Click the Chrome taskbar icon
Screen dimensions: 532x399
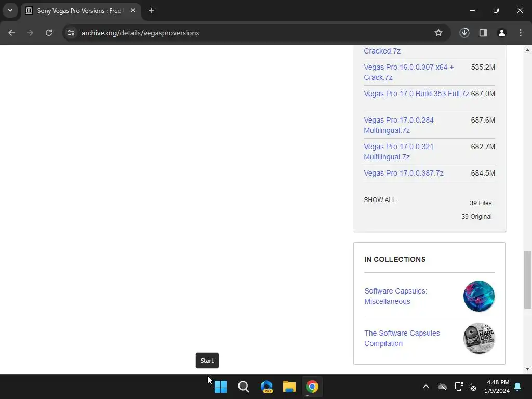[x=312, y=387]
